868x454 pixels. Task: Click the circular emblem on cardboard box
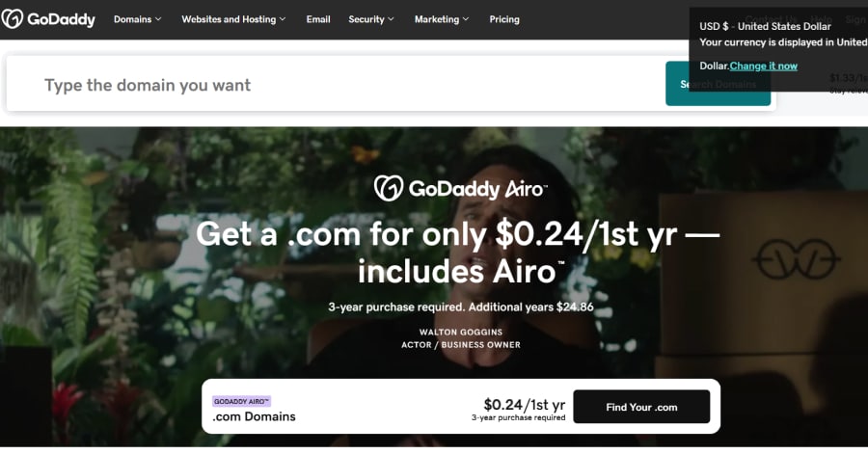click(x=796, y=258)
